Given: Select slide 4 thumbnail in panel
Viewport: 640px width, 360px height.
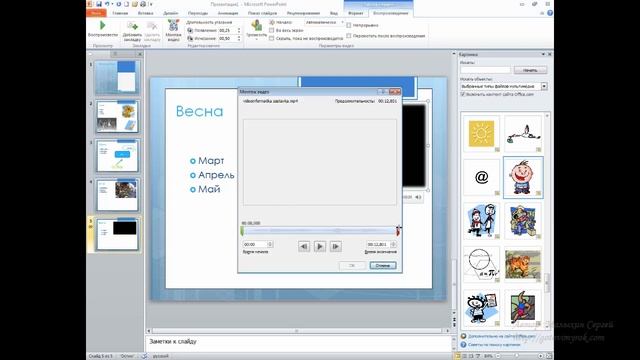Looking at the screenshot, I should coord(117,195).
